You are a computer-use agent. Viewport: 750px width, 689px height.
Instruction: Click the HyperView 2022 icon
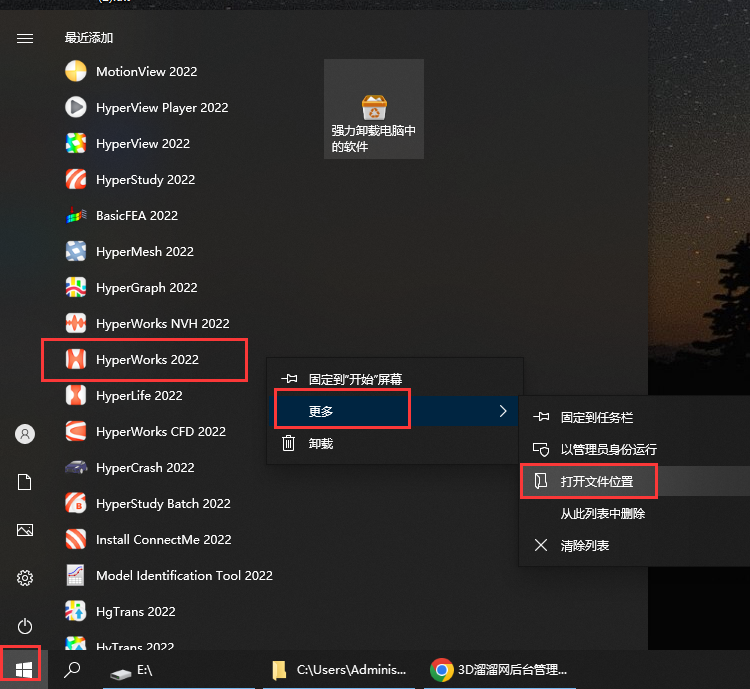pyautogui.click(x=76, y=144)
